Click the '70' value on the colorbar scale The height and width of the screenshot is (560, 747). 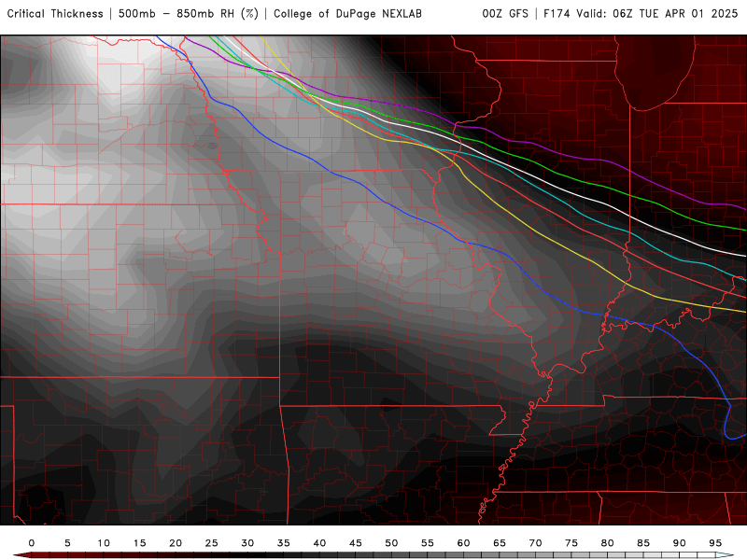pos(535,543)
